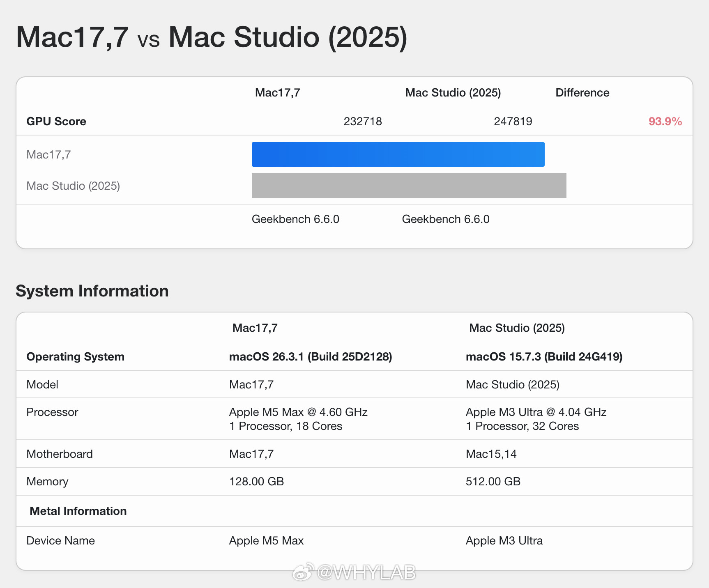Select macOS 15.7.3 (Build 24G419) text

(544, 357)
